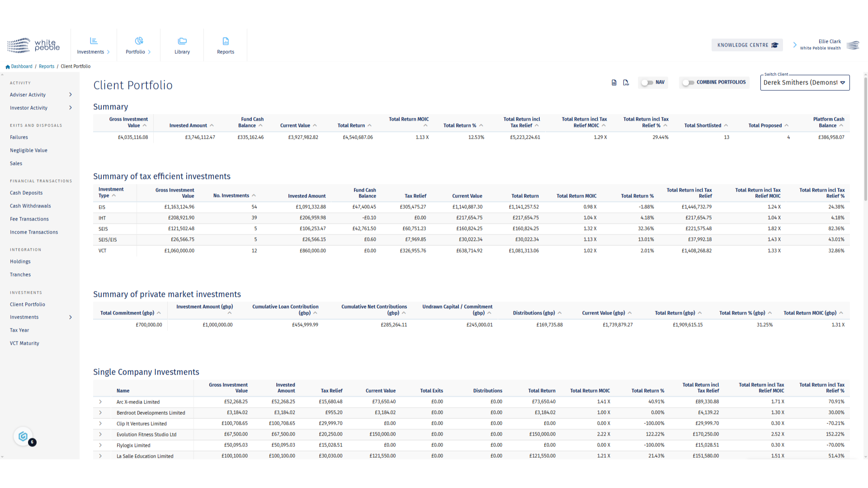Open the Portfolio top menu
Viewport: 868px width, 488px height.
click(x=138, y=45)
